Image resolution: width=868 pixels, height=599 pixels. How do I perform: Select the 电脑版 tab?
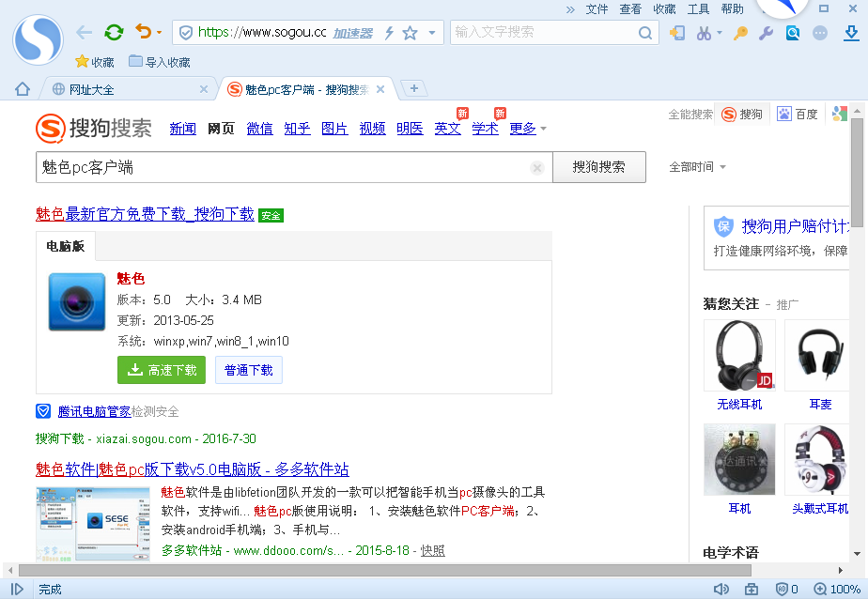(x=66, y=246)
